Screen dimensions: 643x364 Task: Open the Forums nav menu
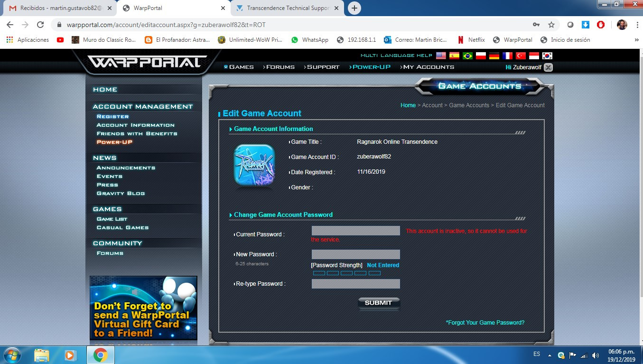[279, 67]
